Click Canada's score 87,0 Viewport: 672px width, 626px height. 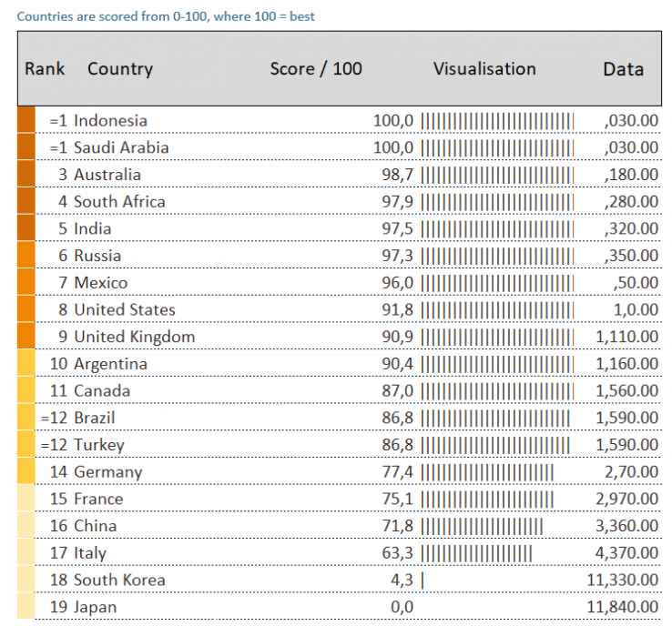coord(397,390)
